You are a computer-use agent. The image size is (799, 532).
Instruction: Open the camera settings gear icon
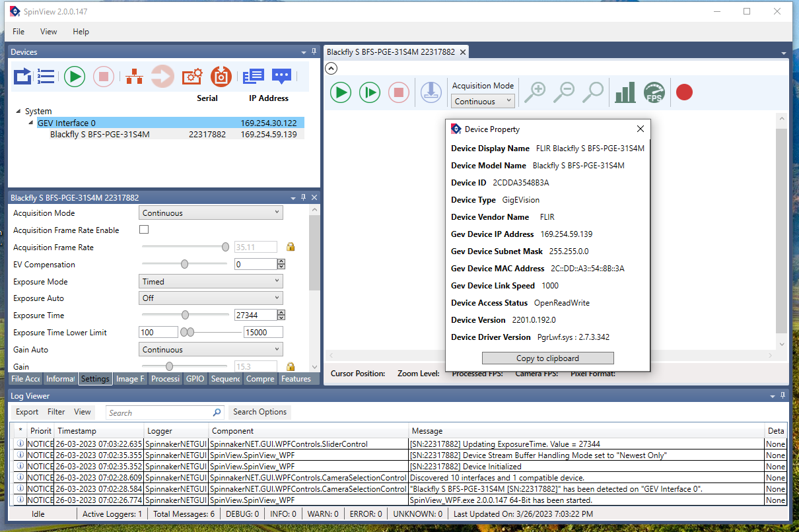coord(191,77)
